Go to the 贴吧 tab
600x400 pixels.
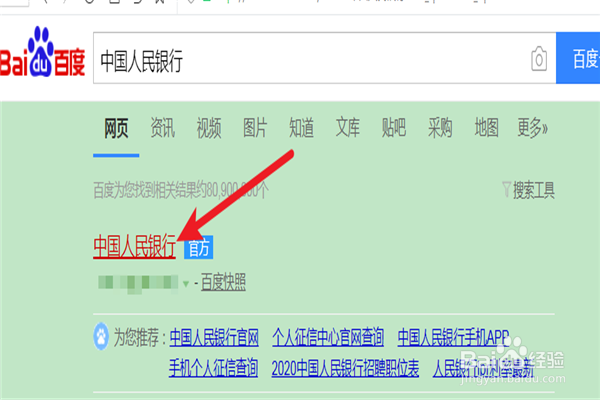point(394,128)
